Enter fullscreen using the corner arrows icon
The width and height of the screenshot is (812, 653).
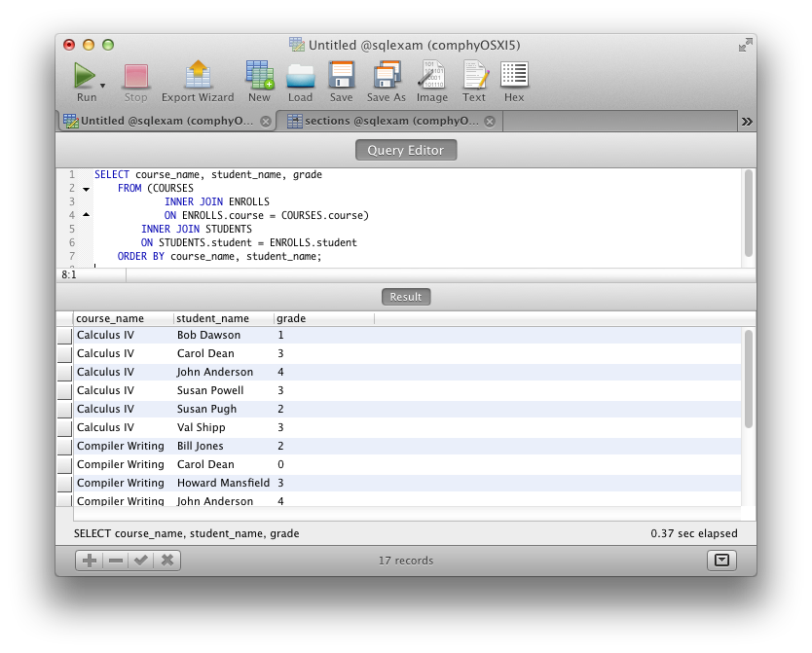(745, 46)
